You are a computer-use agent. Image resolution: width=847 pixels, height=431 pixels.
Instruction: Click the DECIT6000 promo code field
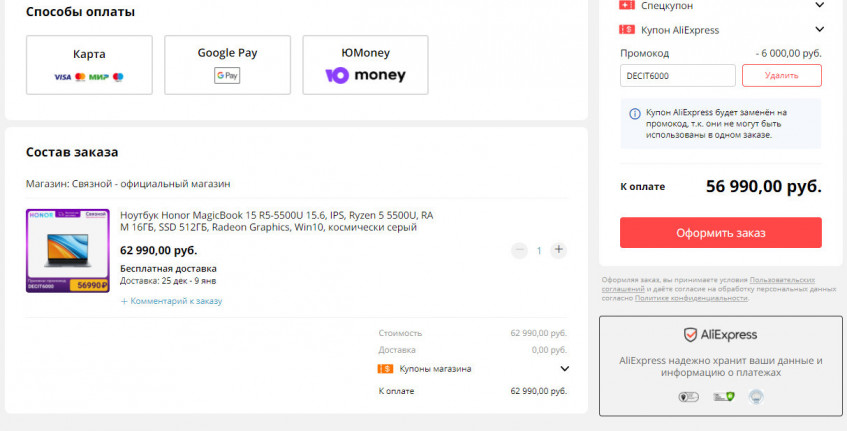click(677, 75)
